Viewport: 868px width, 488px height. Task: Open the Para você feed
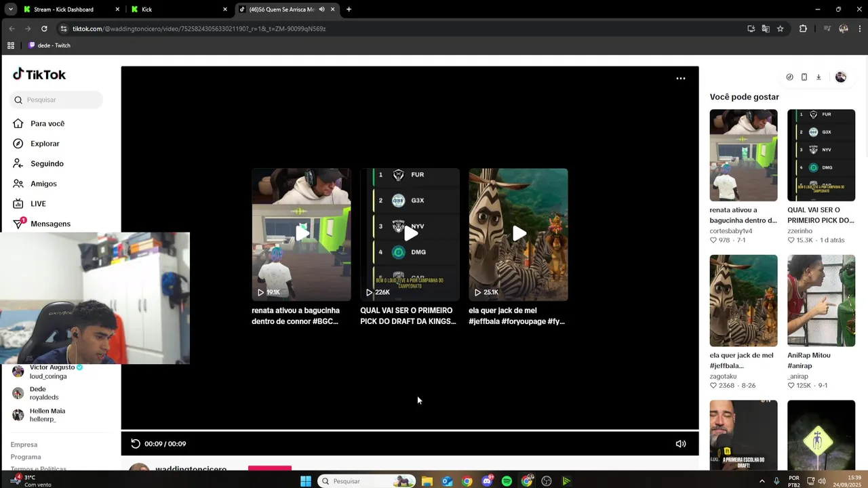pos(39,123)
